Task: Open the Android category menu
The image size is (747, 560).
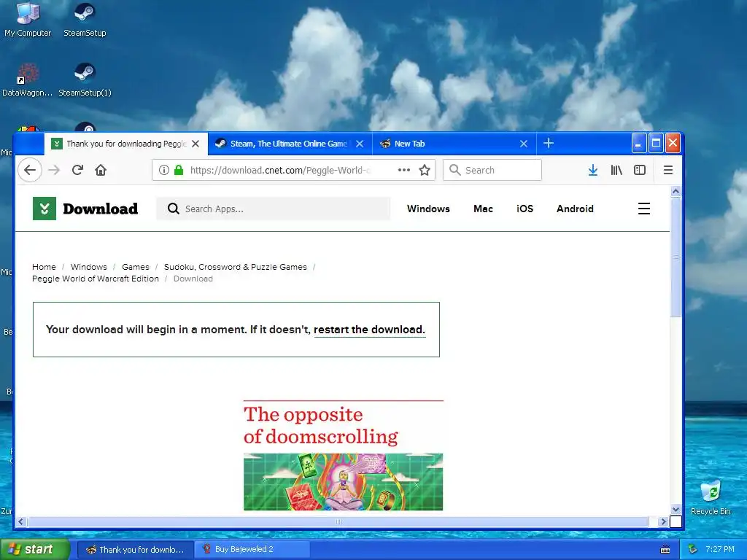Action: pyautogui.click(x=575, y=209)
